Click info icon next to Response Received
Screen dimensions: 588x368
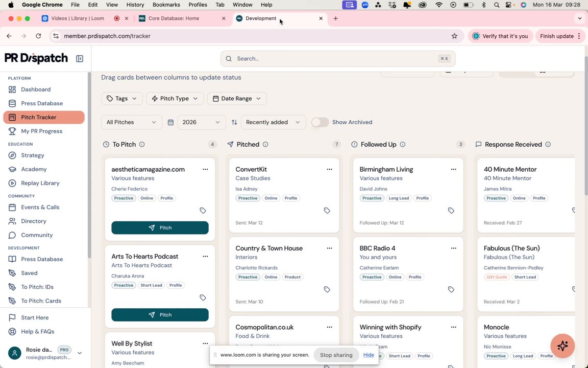click(x=548, y=145)
